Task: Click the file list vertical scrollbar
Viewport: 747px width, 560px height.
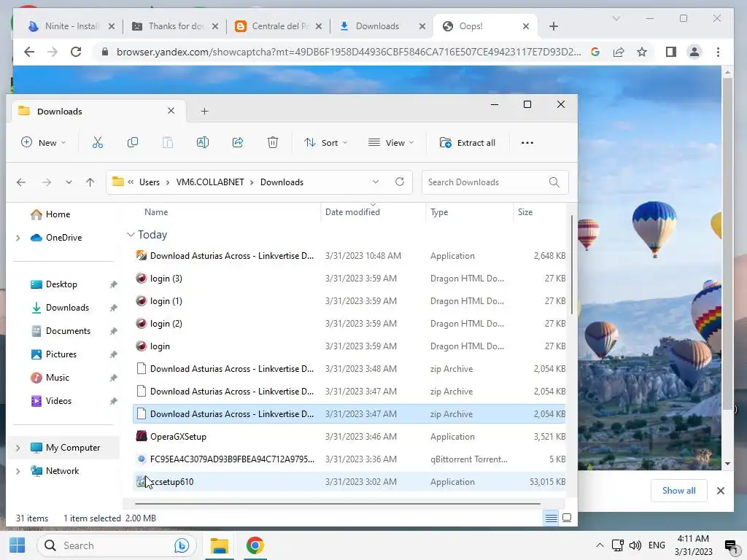Action: [x=571, y=265]
